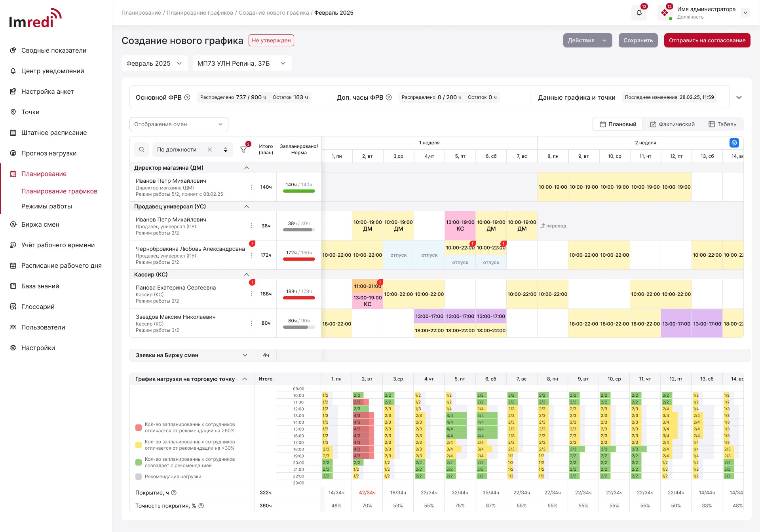This screenshot has height=532, width=760.
Task: Click blue gear settings icon in week header
Action: (x=734, y=143)
